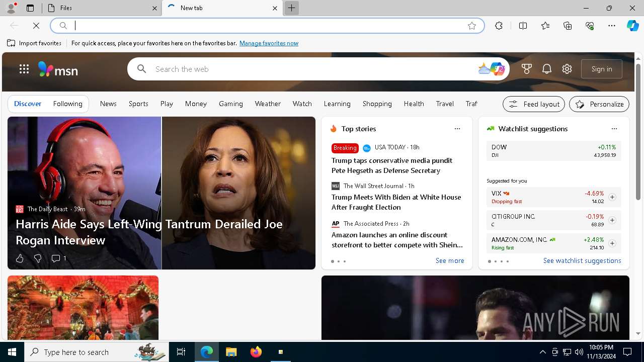Viewport: 644px width, 362px height.
Task: Click the Personalize button
Action: pyautogui.click(x=599, y=104)
